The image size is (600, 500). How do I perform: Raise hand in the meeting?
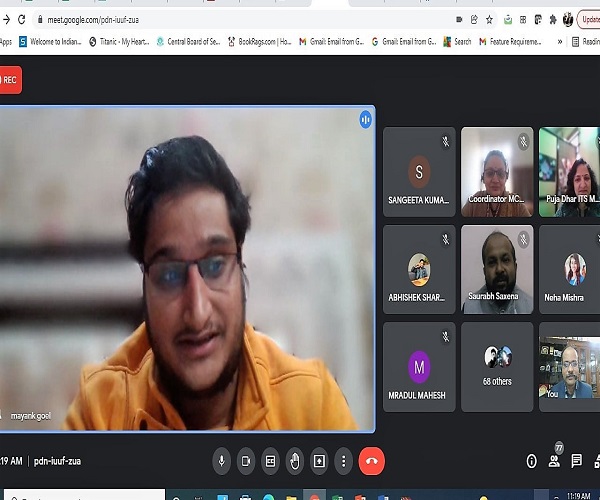click(x=295, y=461)
